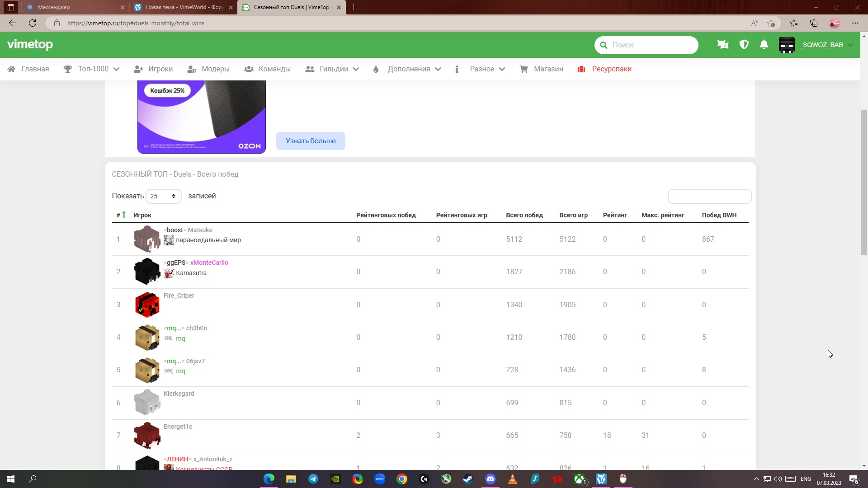The width and height of the screenshot is (868, 488).
Task: Open the chat messages icon in header
Action: 722,45
